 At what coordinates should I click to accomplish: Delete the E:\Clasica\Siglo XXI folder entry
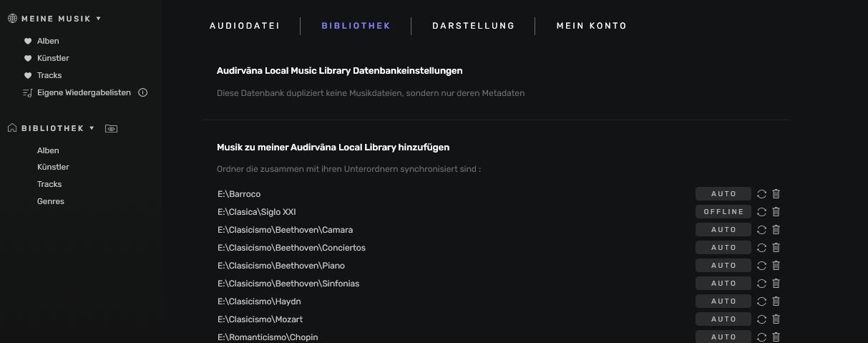(776, 212)
